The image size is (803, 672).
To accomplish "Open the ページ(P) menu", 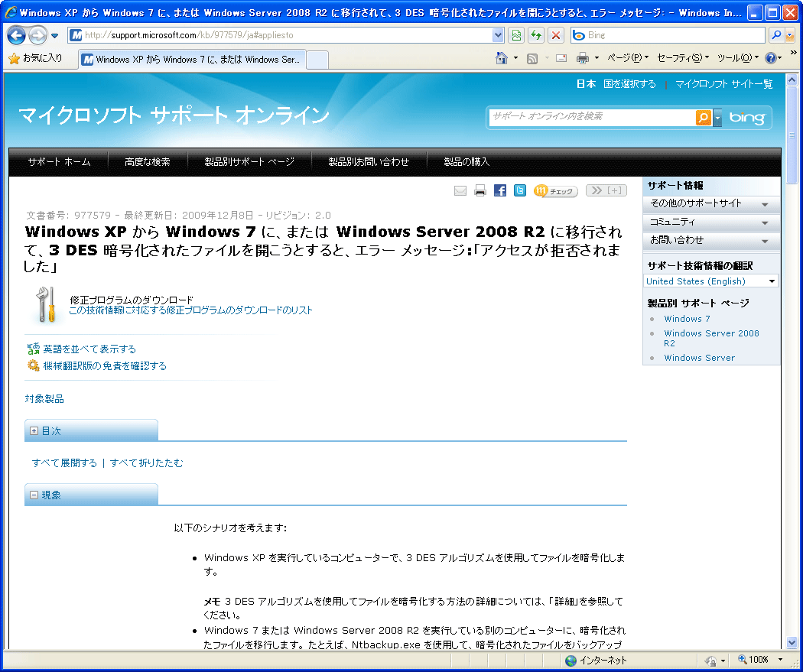I will click(628, 58).
